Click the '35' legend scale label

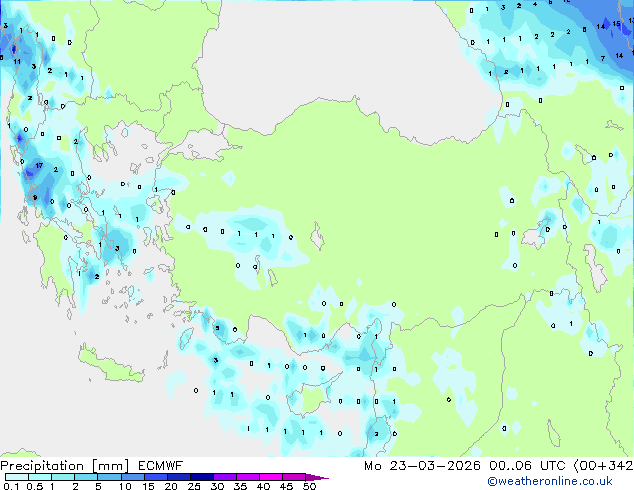pos(240,486)
